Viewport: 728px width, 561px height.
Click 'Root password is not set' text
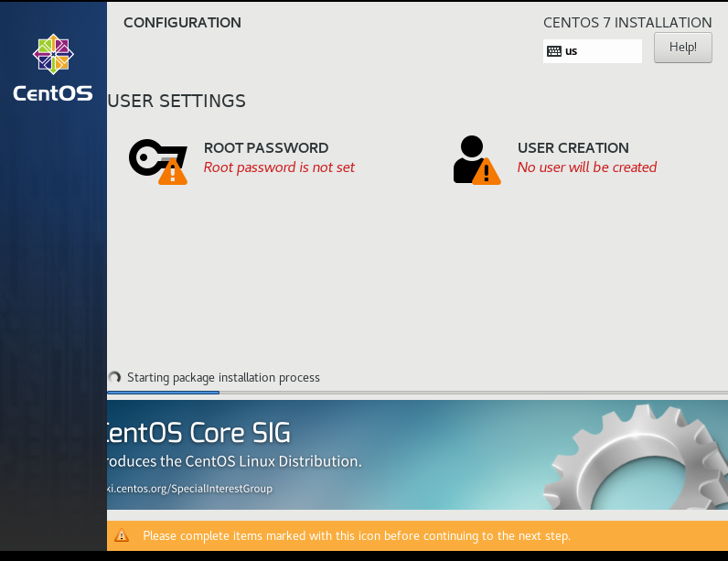pyautogui.click(x=279, y=167)
